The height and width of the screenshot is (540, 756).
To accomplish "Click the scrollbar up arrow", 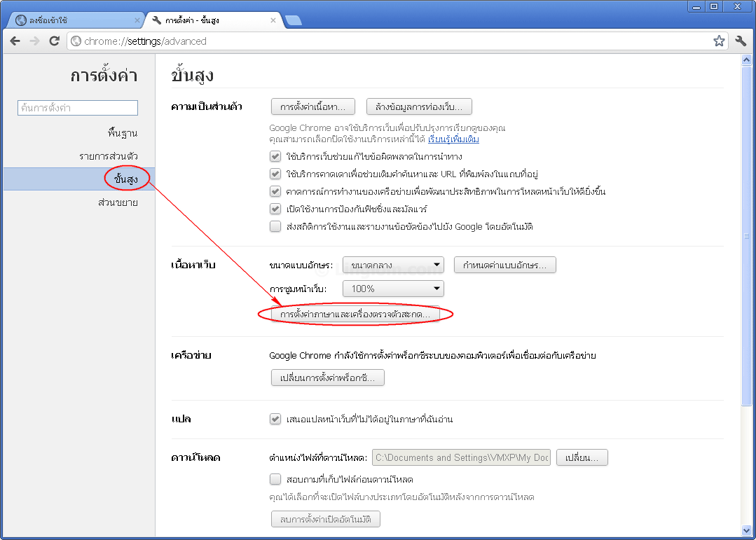I will click(746, 60).
